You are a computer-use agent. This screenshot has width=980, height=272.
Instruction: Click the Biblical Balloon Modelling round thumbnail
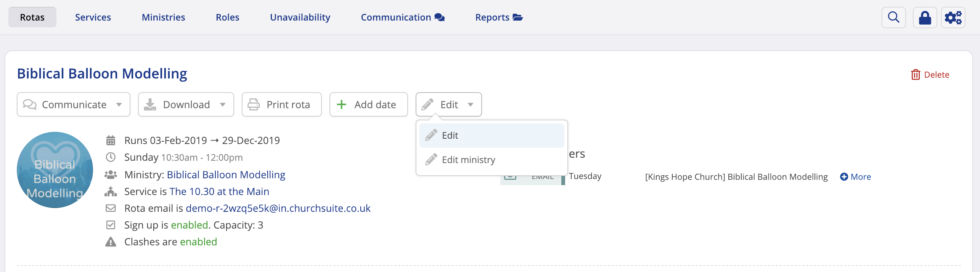coord(55,170)
